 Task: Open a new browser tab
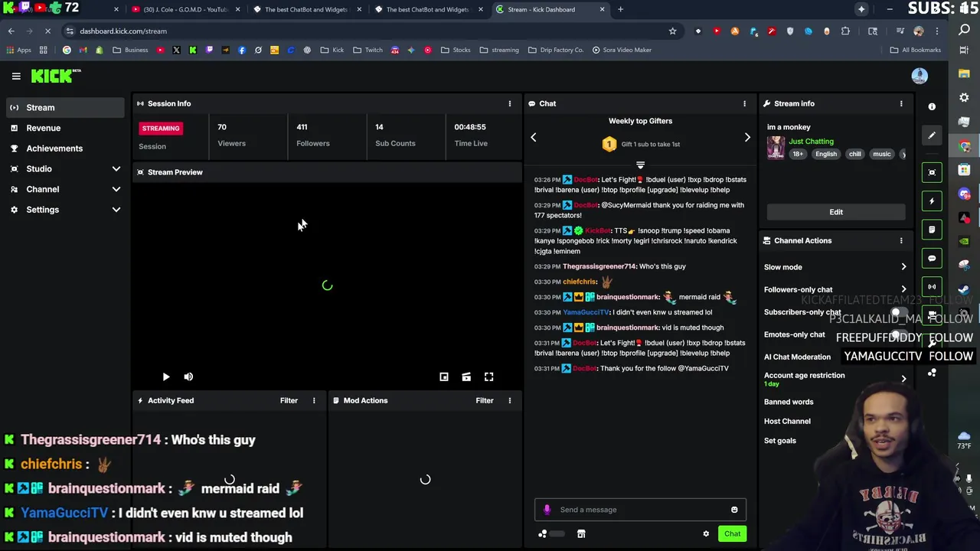(x=620, y=9)
